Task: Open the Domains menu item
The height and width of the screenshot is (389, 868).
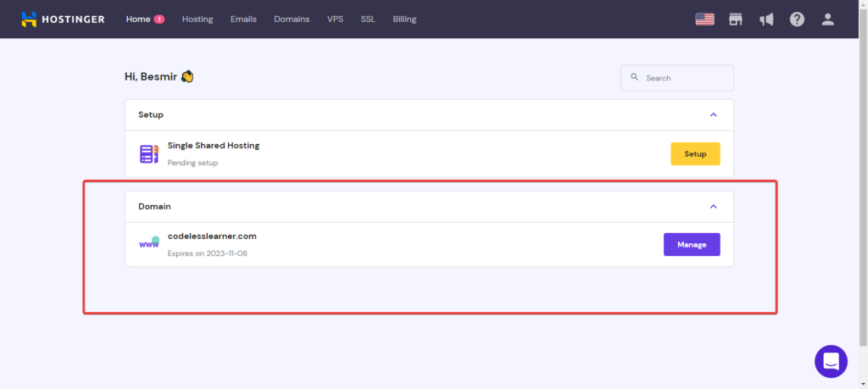Action: click(292, 19)
